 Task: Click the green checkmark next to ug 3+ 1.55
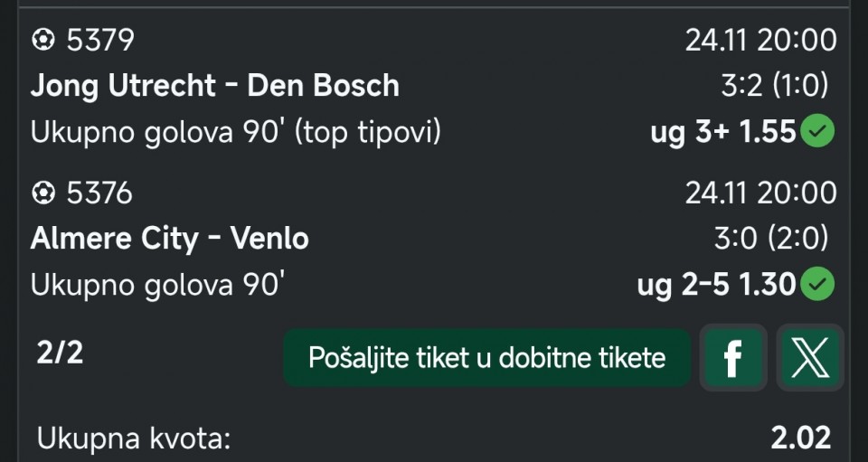point(819,133)
